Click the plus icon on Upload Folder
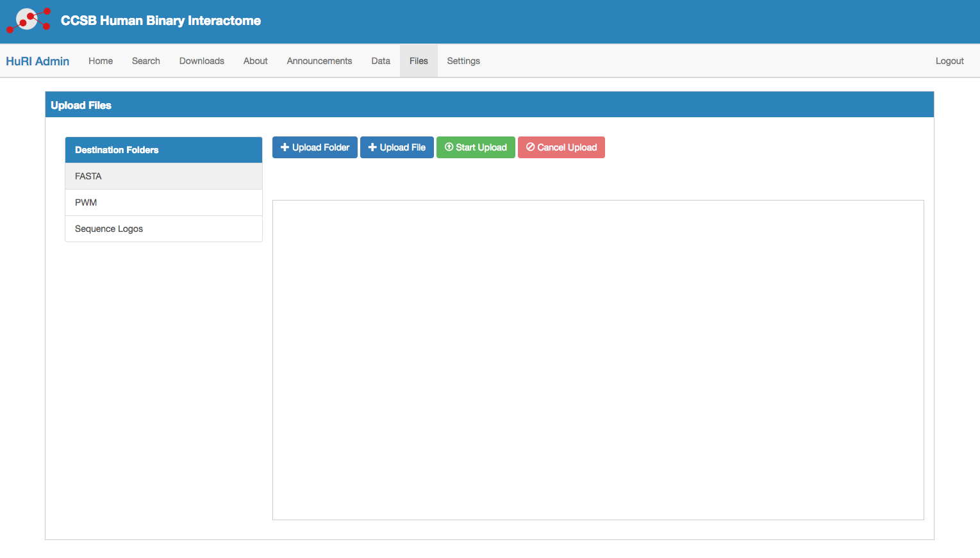Viewport: 980px width, 558px height. 285,147
